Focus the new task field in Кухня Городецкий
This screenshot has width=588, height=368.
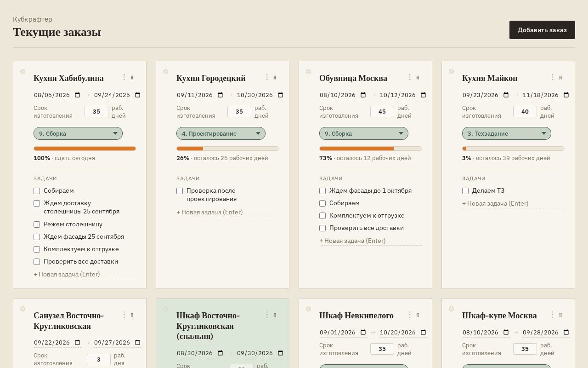tap(227, 212)
